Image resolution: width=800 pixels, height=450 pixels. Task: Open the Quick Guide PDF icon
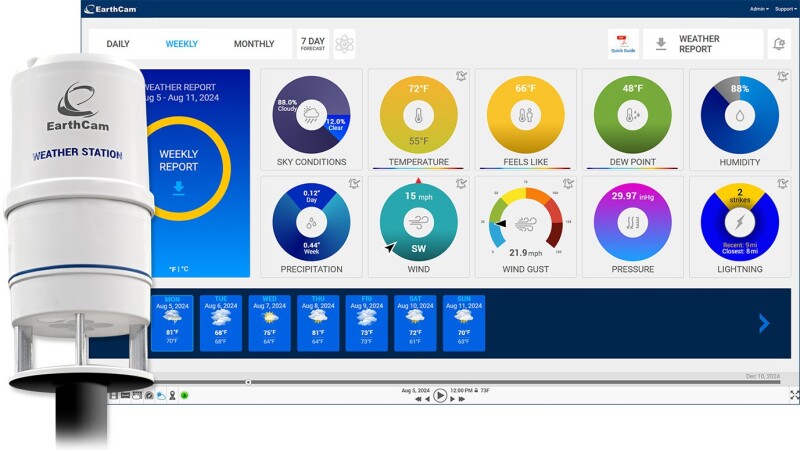622,44
